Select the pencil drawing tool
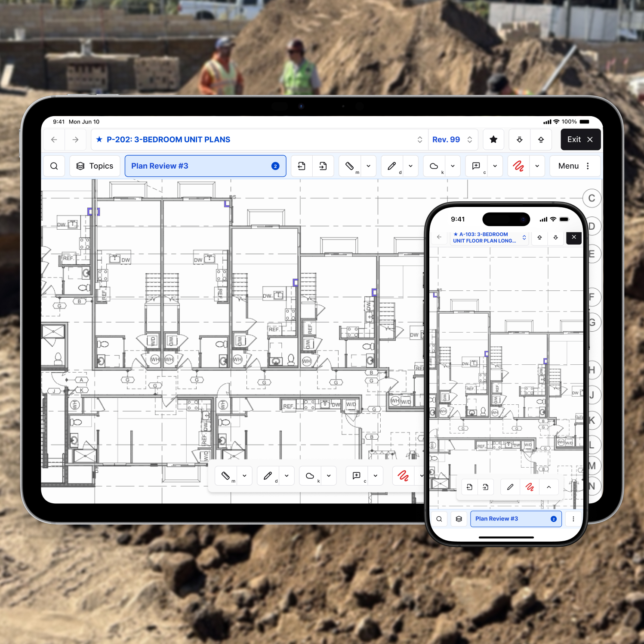The height and width of the screenshot is (644, 644). (x=392, y=166)
